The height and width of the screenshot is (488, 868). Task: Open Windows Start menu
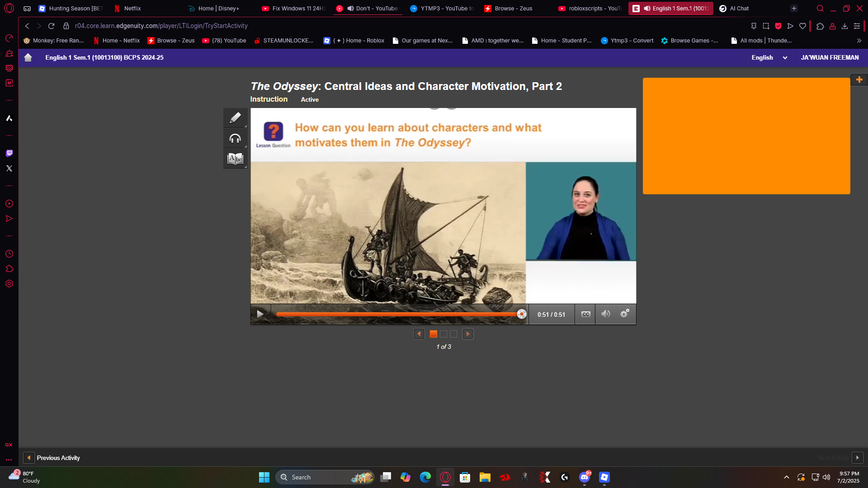[x=264, y=477]
